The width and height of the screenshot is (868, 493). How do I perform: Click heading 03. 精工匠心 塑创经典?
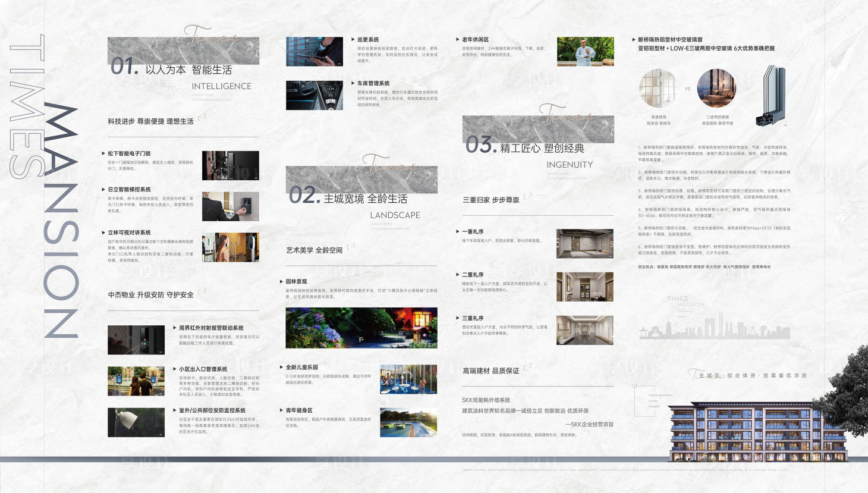[525, 146]
